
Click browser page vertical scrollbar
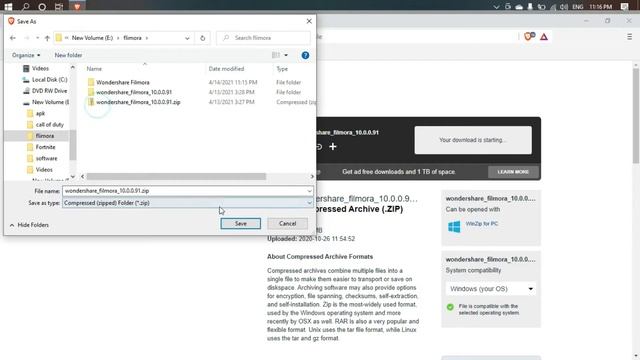tap(636, 116)
